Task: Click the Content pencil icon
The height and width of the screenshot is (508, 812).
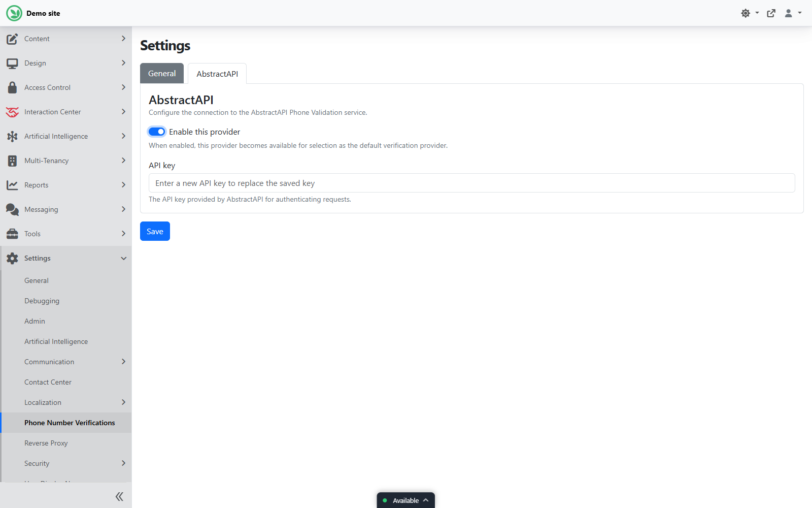Action: [x=12, y=39]
